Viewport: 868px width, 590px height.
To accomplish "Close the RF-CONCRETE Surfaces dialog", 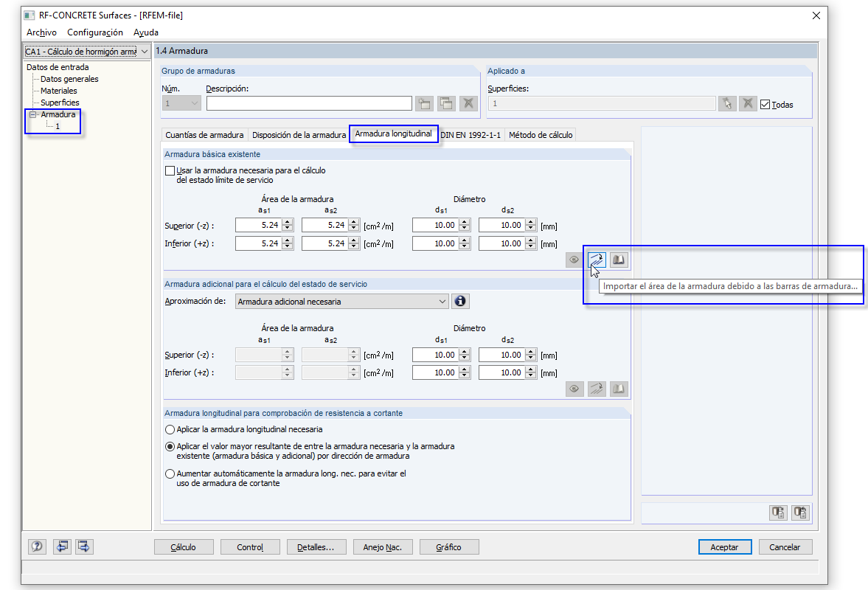I will coord(816,15).
